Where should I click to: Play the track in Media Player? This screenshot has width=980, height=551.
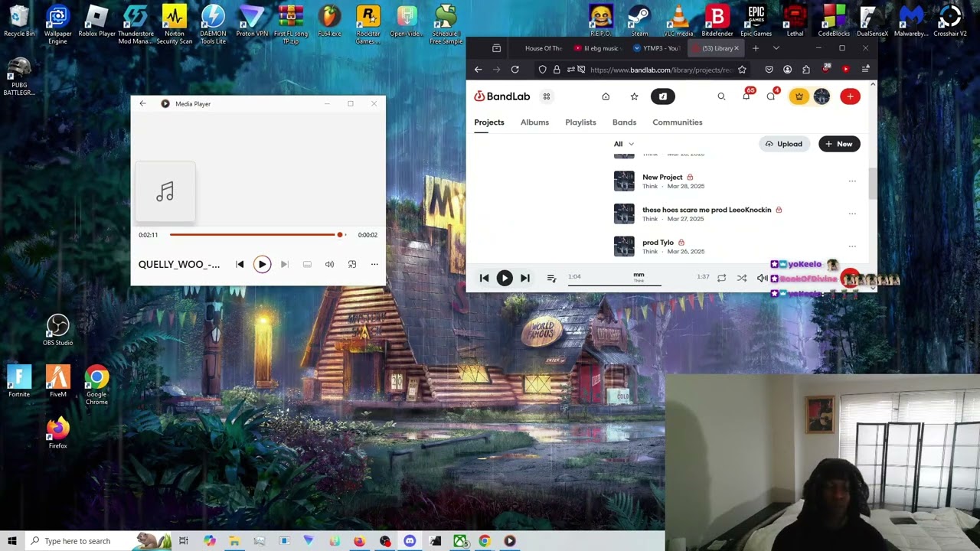point(262,264)
